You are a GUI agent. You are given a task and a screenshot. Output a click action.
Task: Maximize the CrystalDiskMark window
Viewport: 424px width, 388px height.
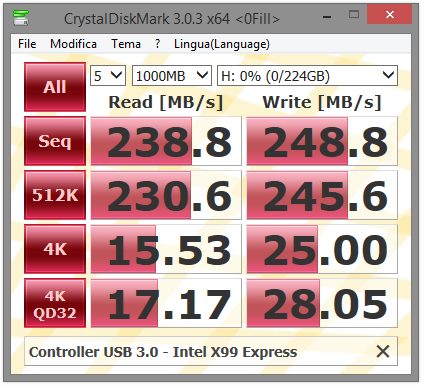tap(354, 15)
